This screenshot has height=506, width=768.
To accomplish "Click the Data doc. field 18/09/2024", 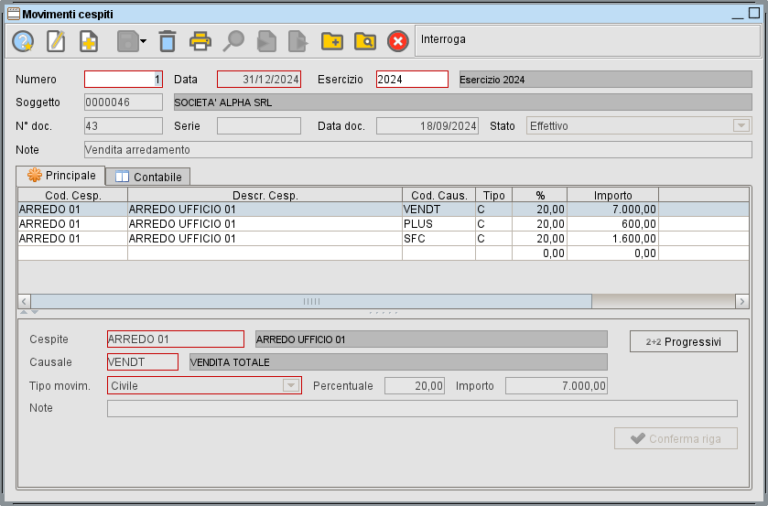I will [x=427, y=126].
